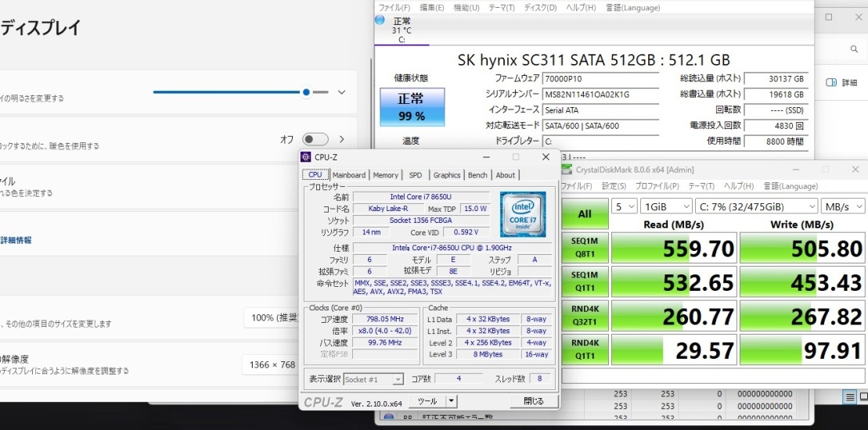Viewport: 868px width, 430px height.
Task: Click the CrystalDiskMark title bar icon
Action: click(567, 170)
